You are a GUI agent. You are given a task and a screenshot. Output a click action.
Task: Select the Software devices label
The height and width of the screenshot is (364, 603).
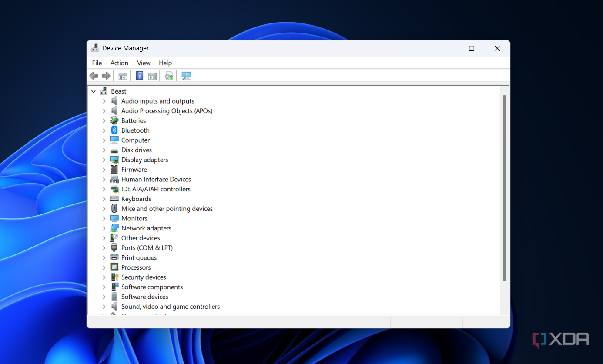[x=144, y=297]
